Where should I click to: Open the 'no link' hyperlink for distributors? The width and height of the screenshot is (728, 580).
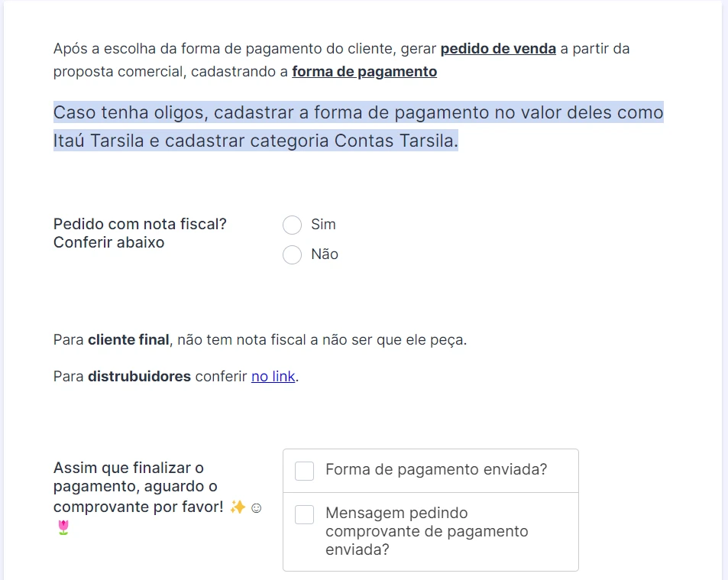pyautogui.click(x=272, y=376)
